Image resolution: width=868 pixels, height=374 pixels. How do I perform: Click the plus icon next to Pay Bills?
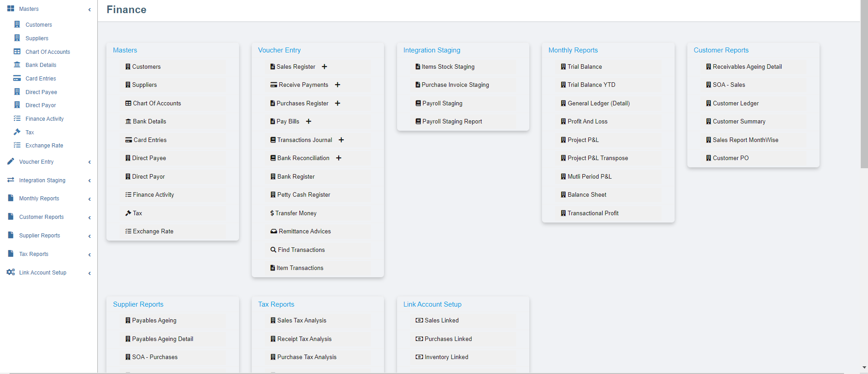pos(308,122)
